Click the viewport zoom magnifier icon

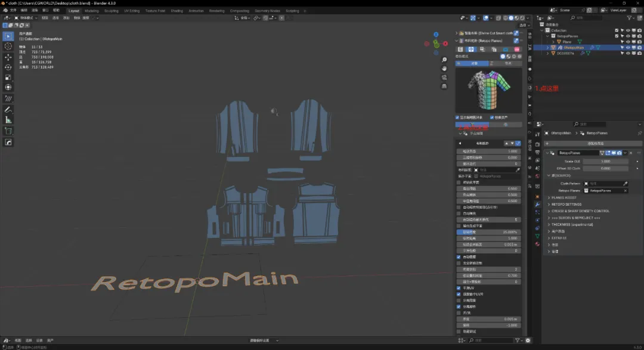tap(444, 60)
